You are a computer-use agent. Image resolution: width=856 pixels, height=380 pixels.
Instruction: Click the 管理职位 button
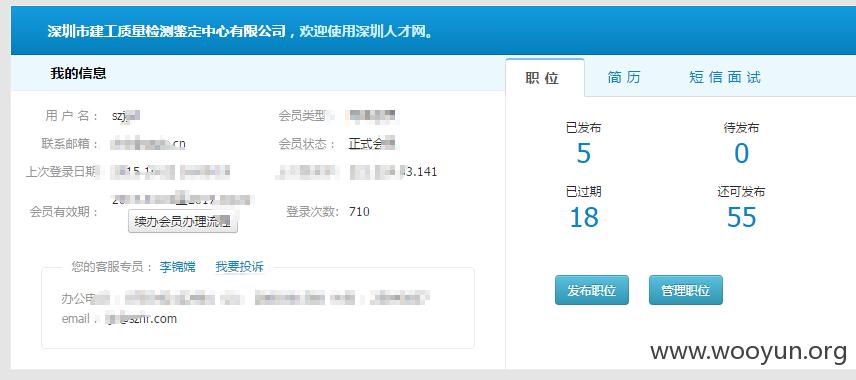(686, 290)
